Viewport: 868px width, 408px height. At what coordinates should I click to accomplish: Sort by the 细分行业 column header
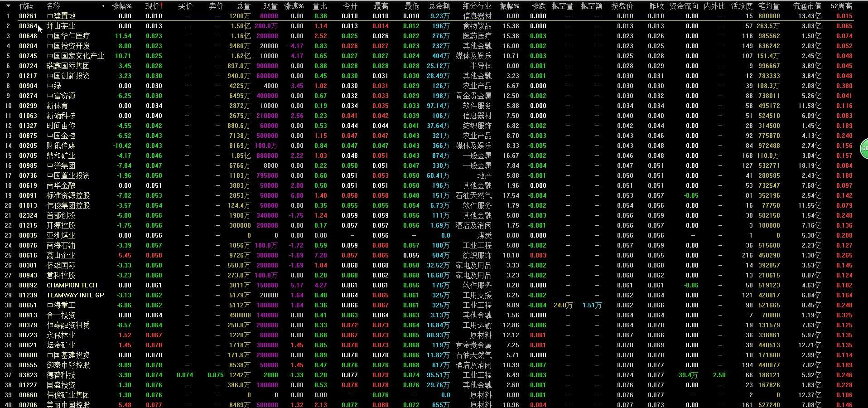[x=477, y=6]
